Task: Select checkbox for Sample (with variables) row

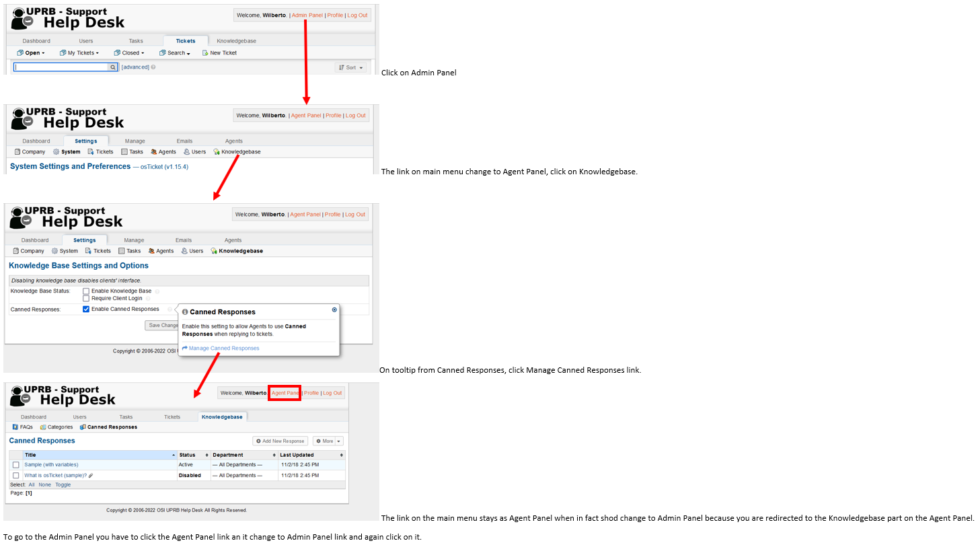Action: pyautogui.click(x=15, y=465)
